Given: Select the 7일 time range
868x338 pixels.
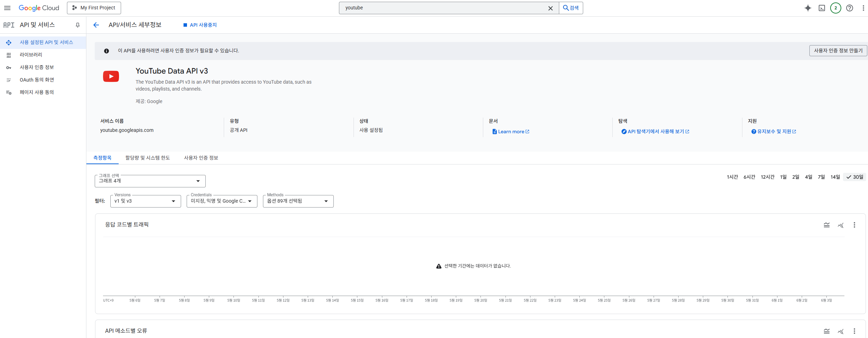Looking at the screenshot, I should [x=821, y=177].
